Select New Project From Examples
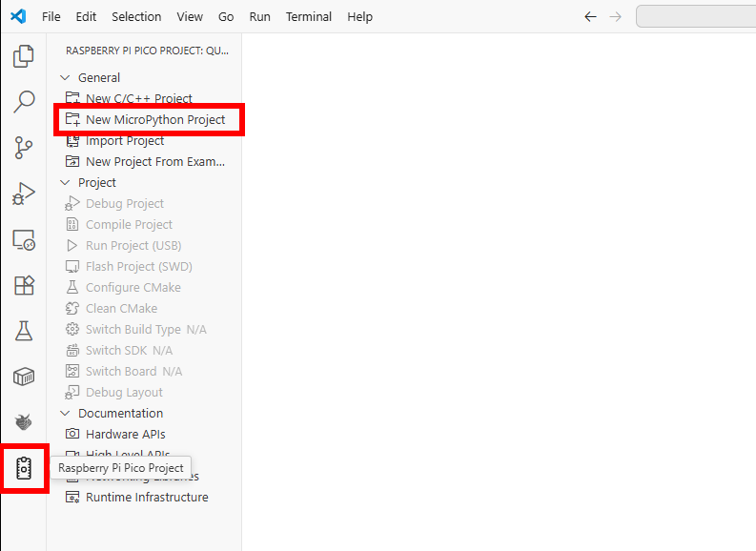 click(x=145, y=161)
